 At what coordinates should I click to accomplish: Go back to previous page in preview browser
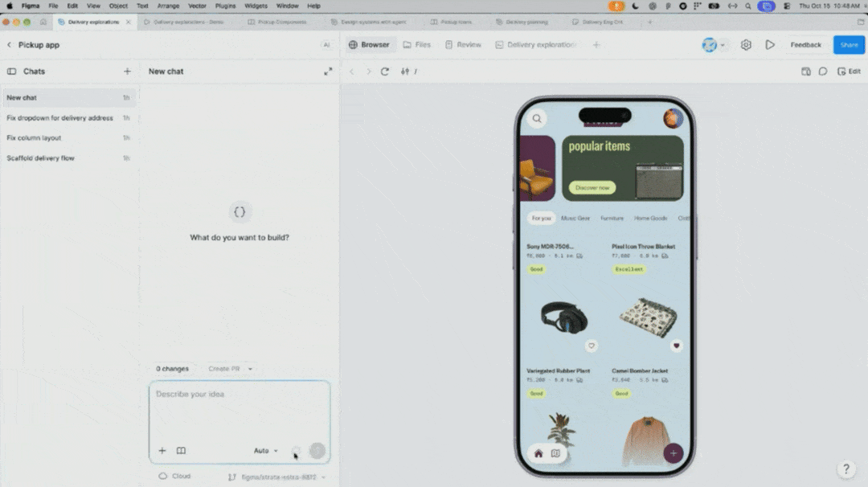pyautogui.click(x=352, y=72)
